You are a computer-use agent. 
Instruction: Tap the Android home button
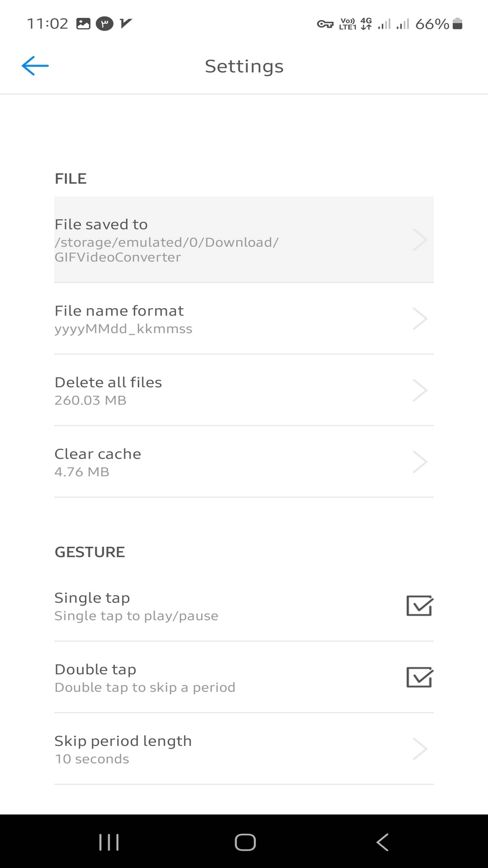pyautogui.click(x=245, y=842)
